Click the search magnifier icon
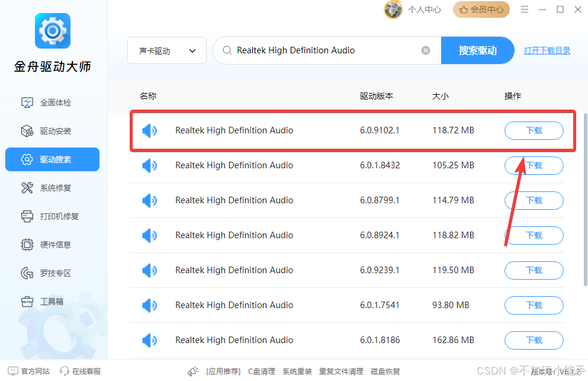 [227, 50]
